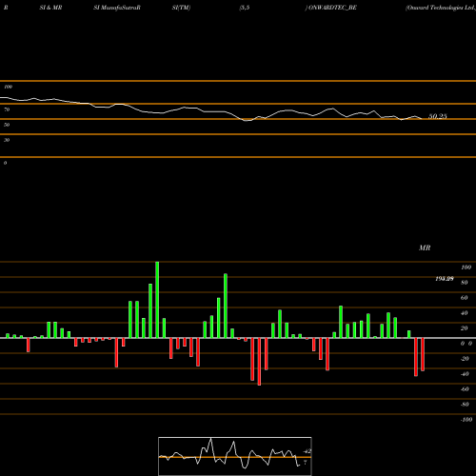
Task: Click the last red MR bar at right
Action: [x=423, y=354]
